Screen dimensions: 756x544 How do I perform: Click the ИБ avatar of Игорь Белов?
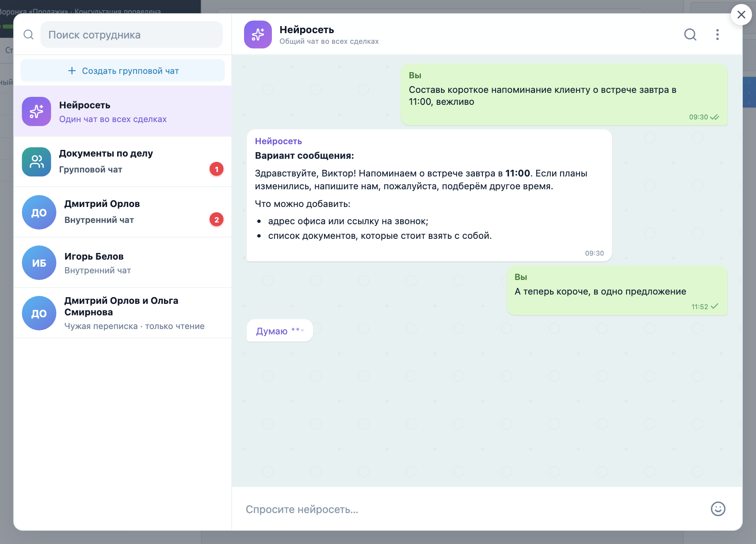click(x=39, y=263)
